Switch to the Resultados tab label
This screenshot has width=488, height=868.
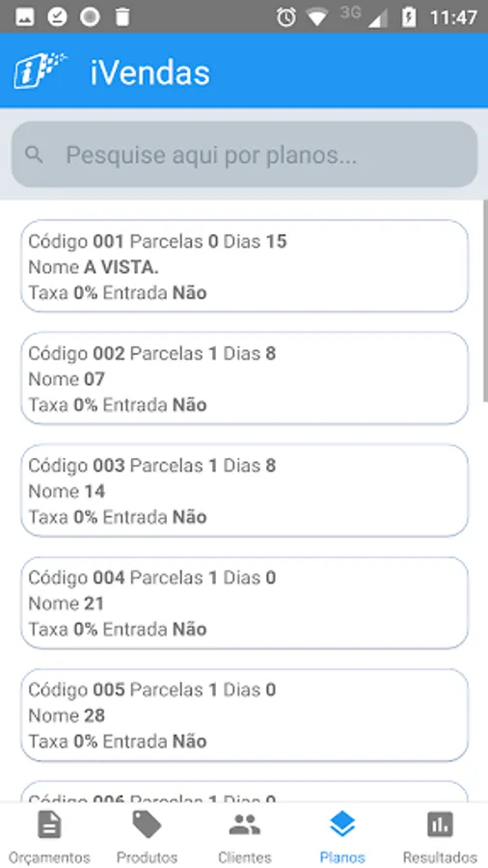[440, 857]
